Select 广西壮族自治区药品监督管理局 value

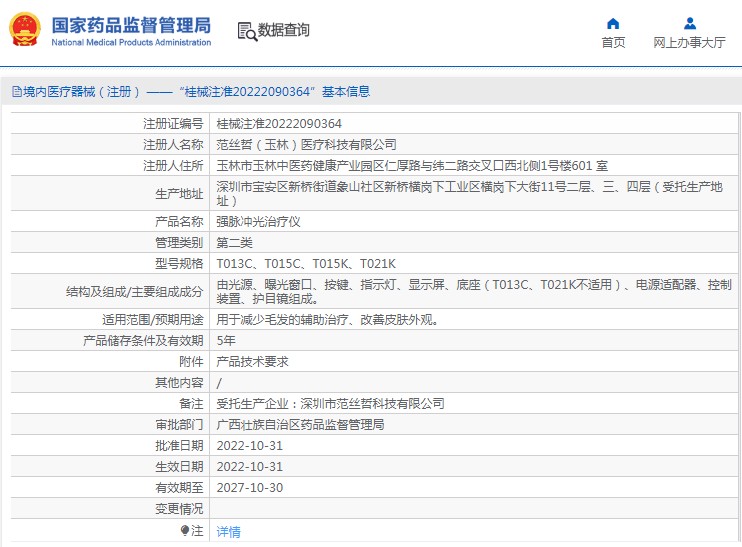[x=300, y=424]
